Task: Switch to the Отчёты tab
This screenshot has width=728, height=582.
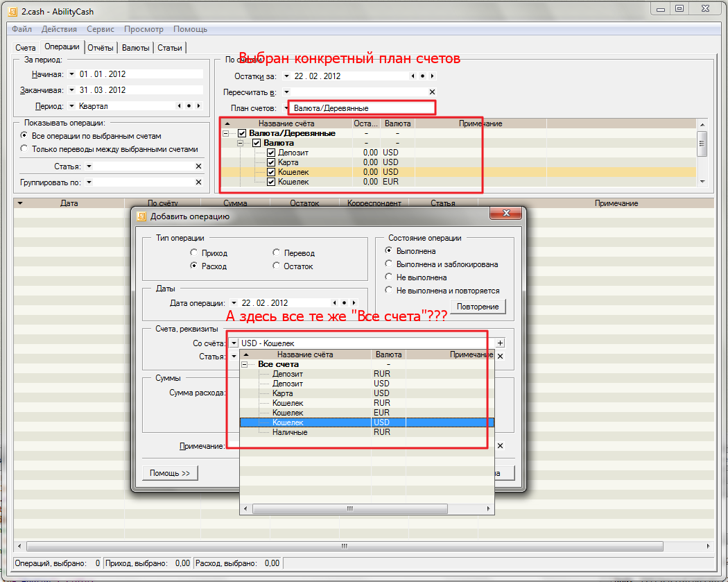Action: coord(101,48)
